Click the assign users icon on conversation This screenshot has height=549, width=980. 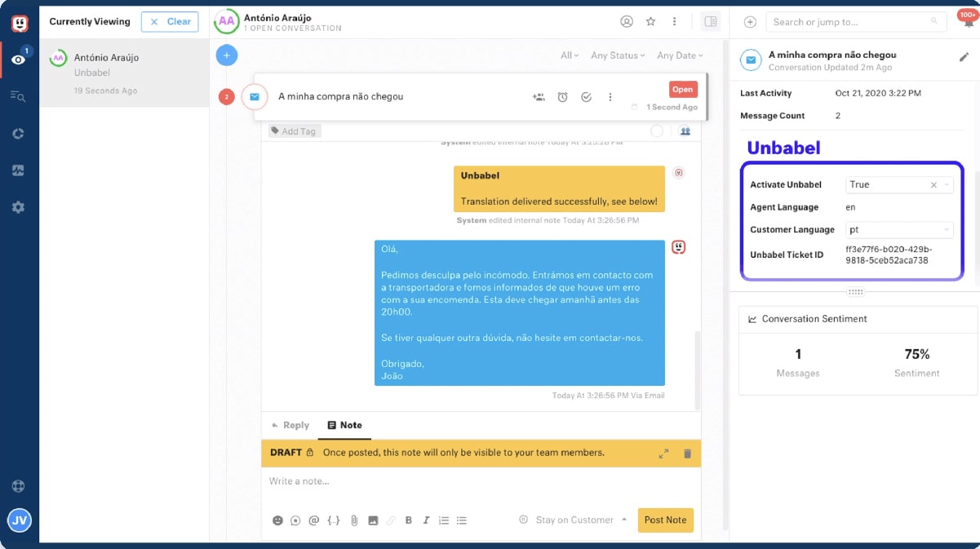click(539, 97)
